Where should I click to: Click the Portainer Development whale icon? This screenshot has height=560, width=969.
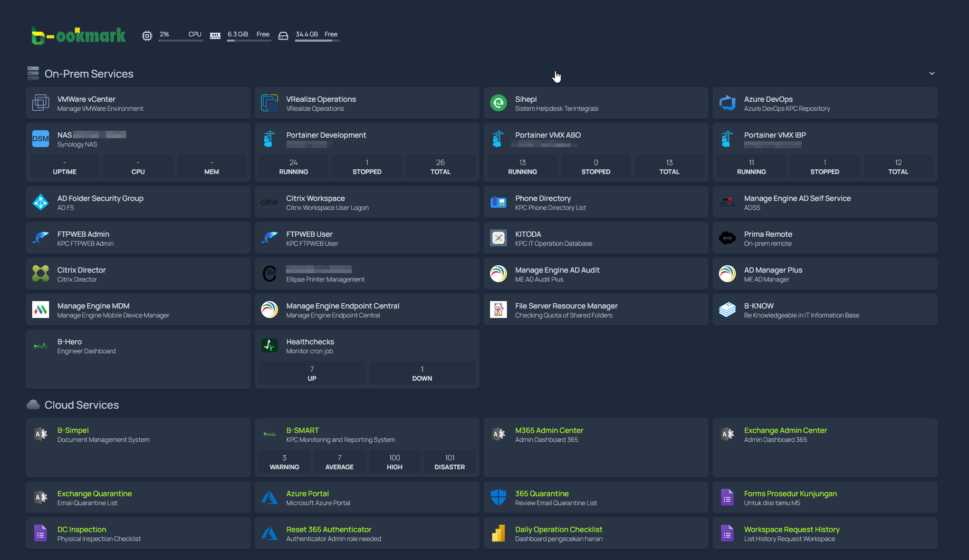tap(270, 139)
